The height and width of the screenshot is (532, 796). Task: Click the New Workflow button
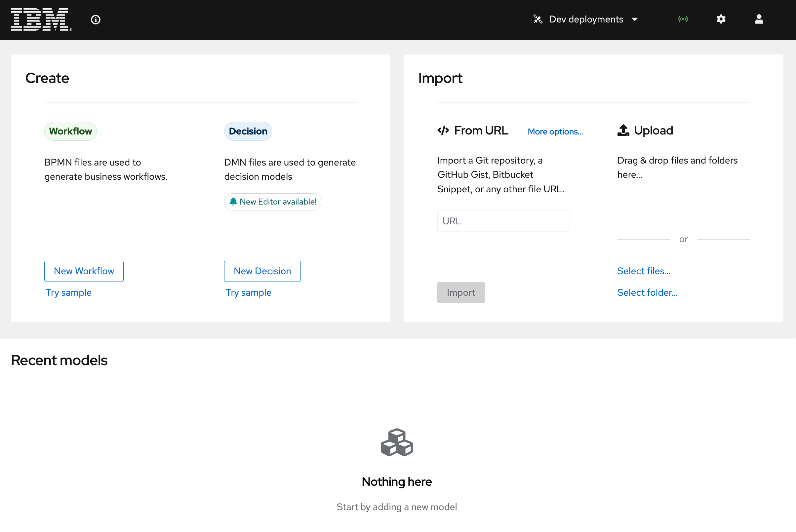(x=84, y=271)
